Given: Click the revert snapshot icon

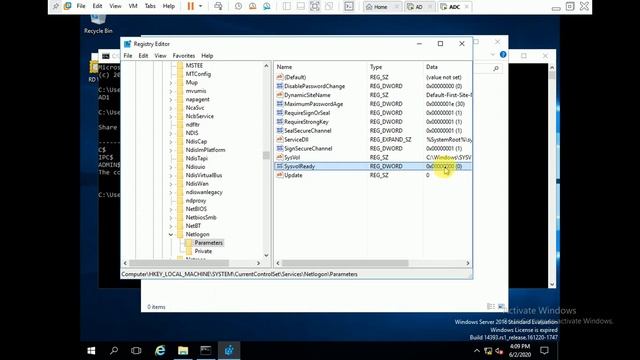Looking at the screenshot, I should (253, 6).
